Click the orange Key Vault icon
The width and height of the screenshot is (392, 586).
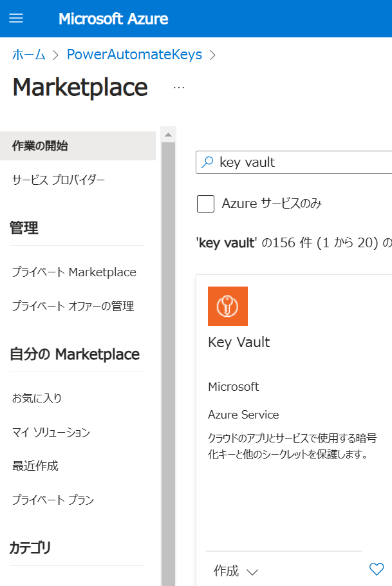(228, 306)
